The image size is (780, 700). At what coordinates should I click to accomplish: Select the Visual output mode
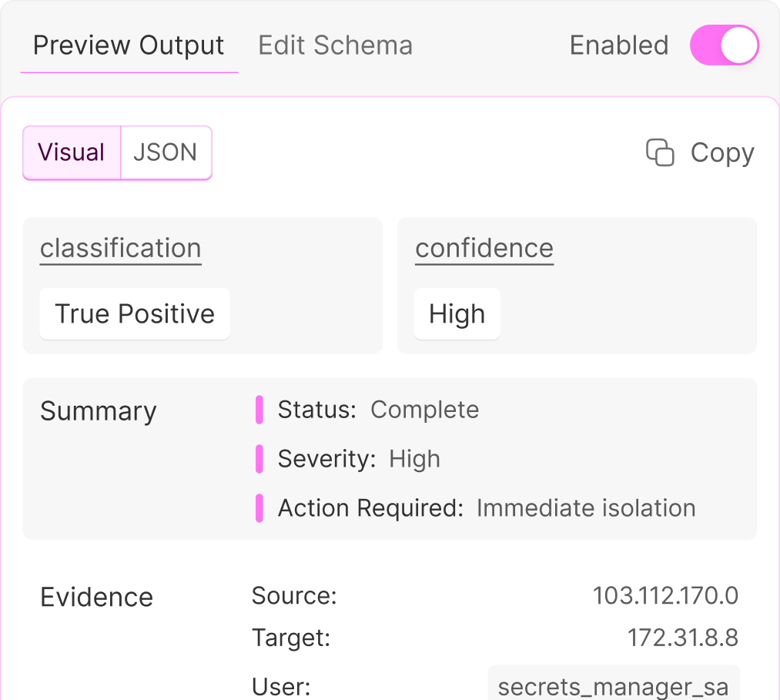click(71, 152)
